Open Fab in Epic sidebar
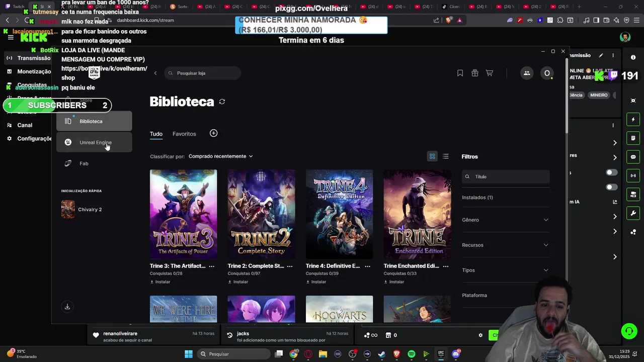The width and height of the screenshot is (644, 362). click(94, 163)
